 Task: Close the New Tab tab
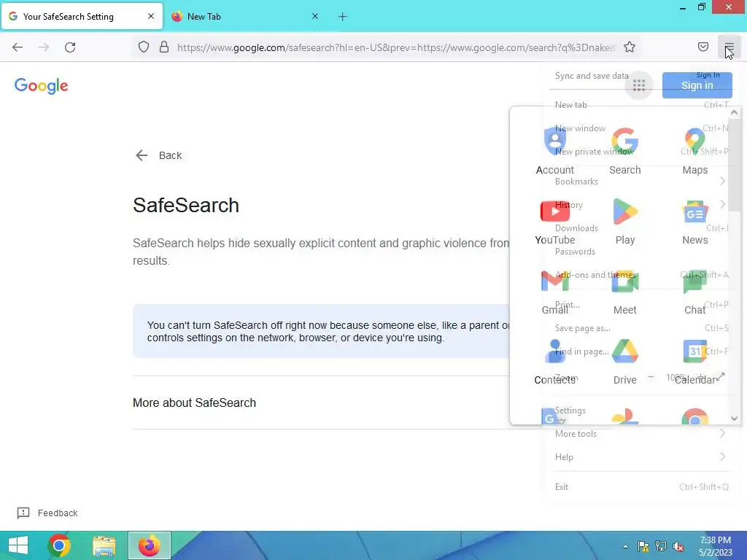(x=315, y=16)
